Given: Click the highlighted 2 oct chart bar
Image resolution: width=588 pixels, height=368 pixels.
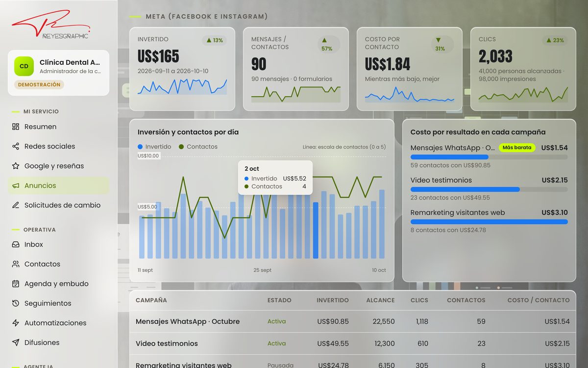Looking at the screenshot, I should coord(316,230).
